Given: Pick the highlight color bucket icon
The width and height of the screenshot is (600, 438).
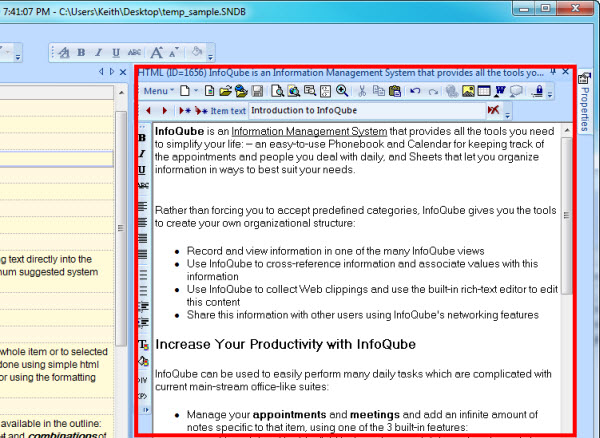Looking at the screenshot, I should point(143,361).
